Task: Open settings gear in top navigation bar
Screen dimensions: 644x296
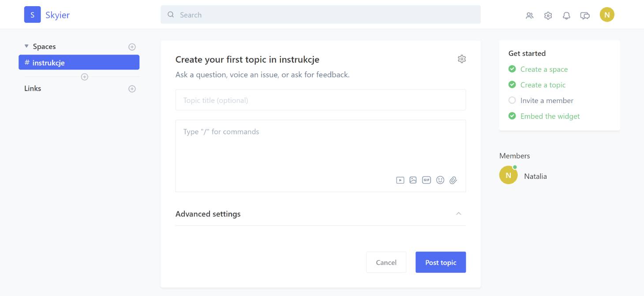Action: point(548,15)
